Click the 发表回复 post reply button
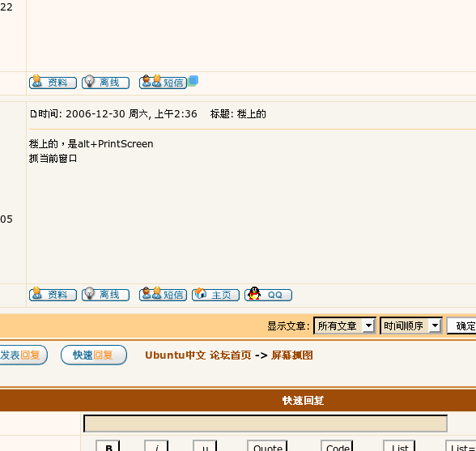Screen dimensions: 476x451 coord(23,355)
